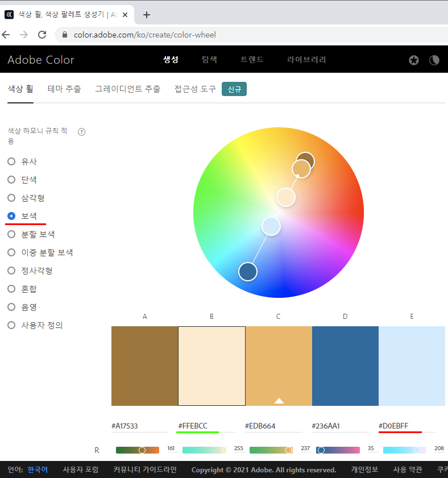Click the dark blue wheel marker
Screen dimensions: 448x478
tap(248, 272)
